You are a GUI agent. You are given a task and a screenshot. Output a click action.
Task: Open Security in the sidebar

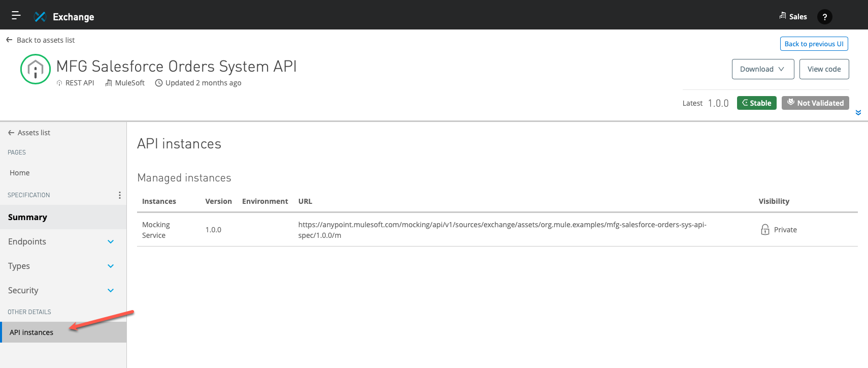pos(23,290)
